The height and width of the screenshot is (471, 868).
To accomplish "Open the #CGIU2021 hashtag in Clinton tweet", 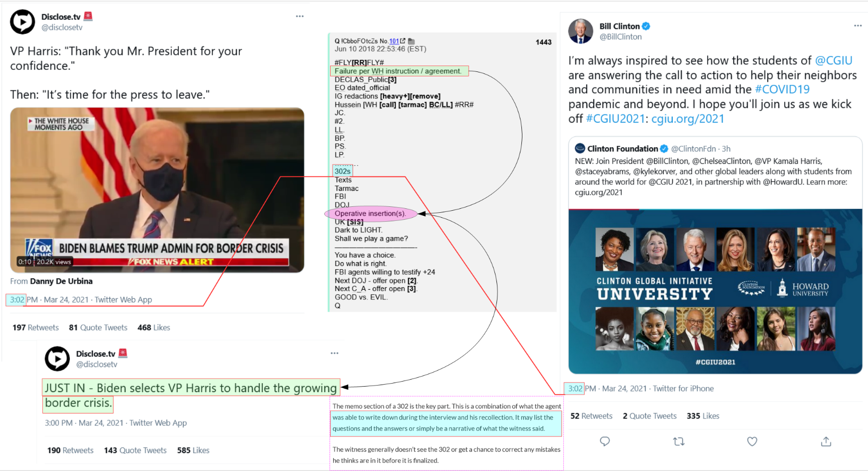I will (x=615, y=118).
